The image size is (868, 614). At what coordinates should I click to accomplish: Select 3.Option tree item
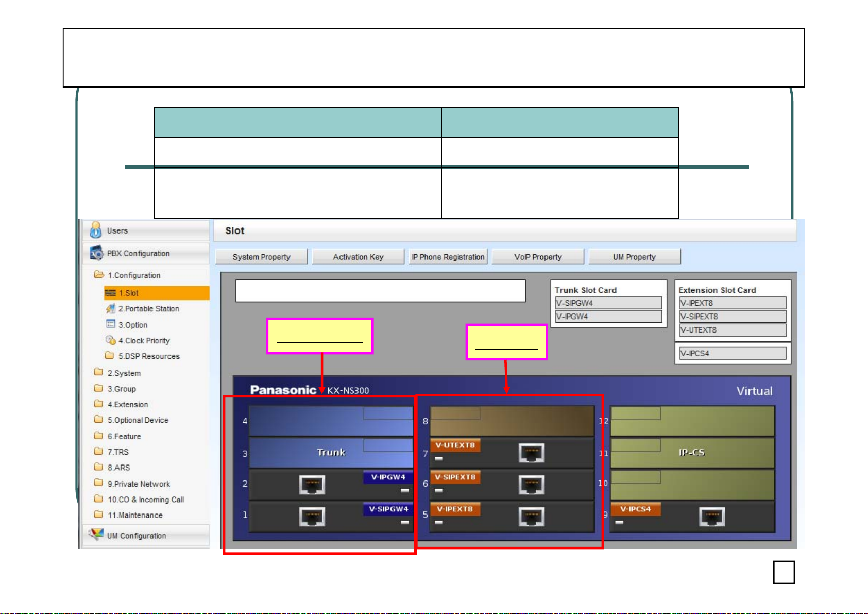tap(133, 325)
